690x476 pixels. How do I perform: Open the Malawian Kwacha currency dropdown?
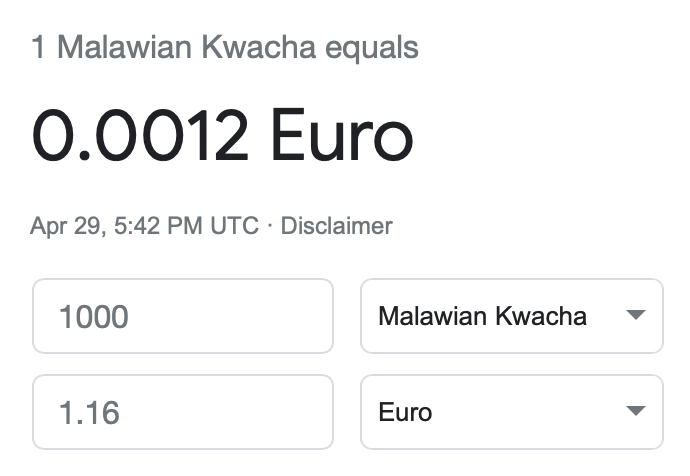[511, 316]
